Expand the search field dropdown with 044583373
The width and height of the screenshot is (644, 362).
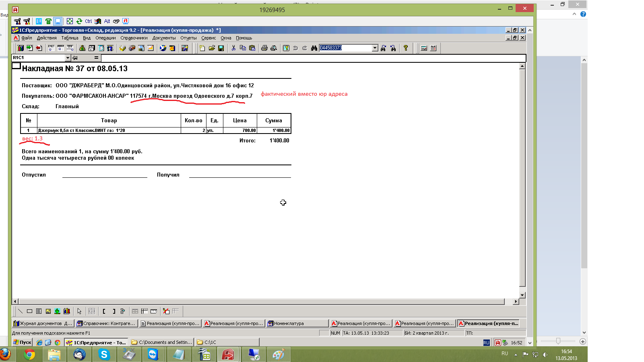pos(375,48)
